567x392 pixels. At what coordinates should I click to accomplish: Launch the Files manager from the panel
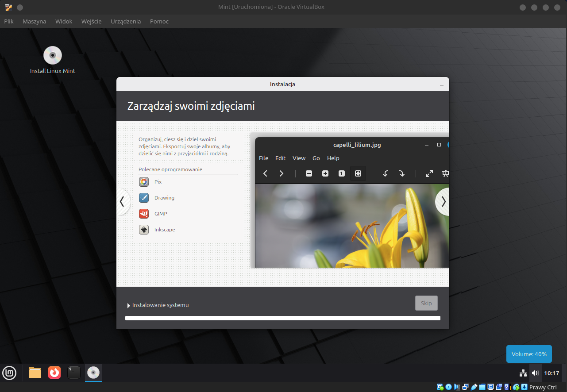[35, 373]
